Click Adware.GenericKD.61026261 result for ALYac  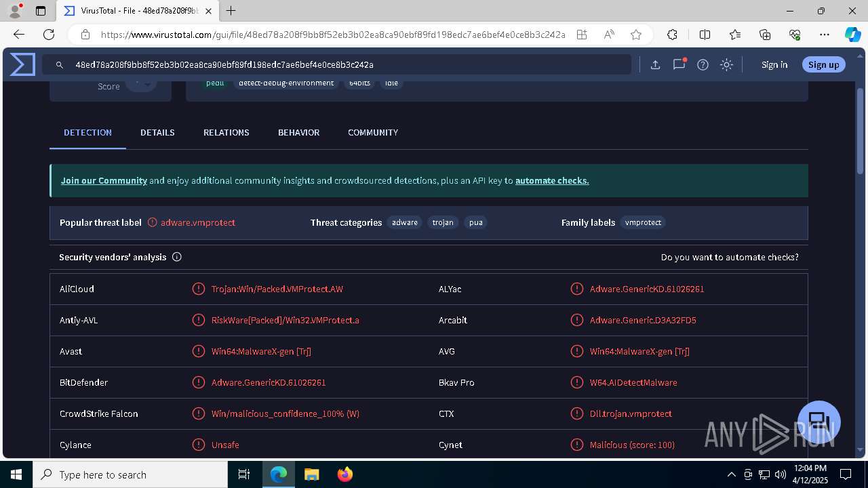(647, 289)
